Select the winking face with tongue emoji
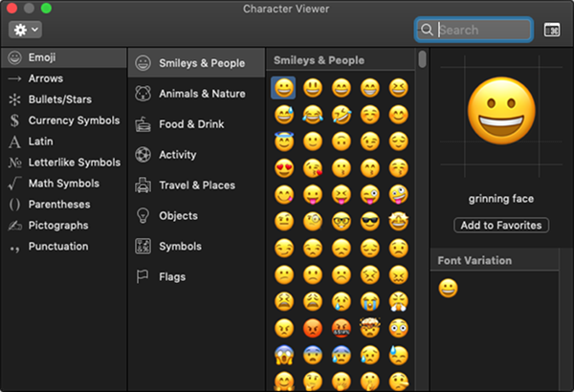Image resolution: width=574 pixels, height=392 pixels. (x=369, y=194)
